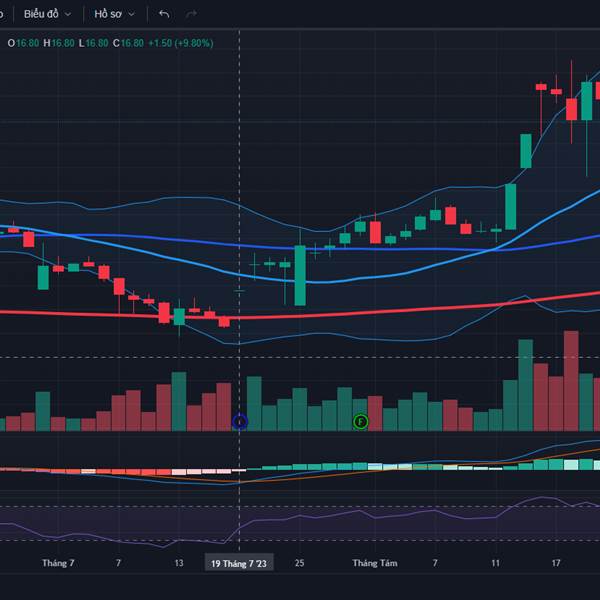Click the +1.50 (+9.80%) change text
Viewport: 600px width, 600px height.
[x=181, y=43]
